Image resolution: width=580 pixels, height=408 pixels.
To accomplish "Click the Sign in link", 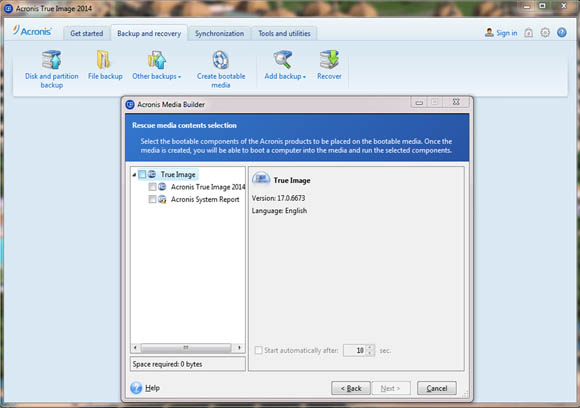I will 507,33.
